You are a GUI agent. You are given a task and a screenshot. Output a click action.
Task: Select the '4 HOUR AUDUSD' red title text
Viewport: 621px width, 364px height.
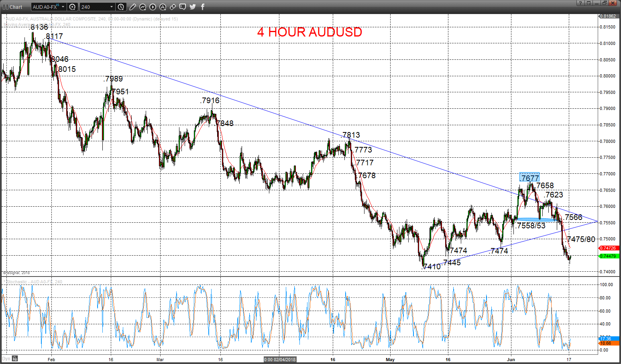pyautogui.click(x=309, y=32)
